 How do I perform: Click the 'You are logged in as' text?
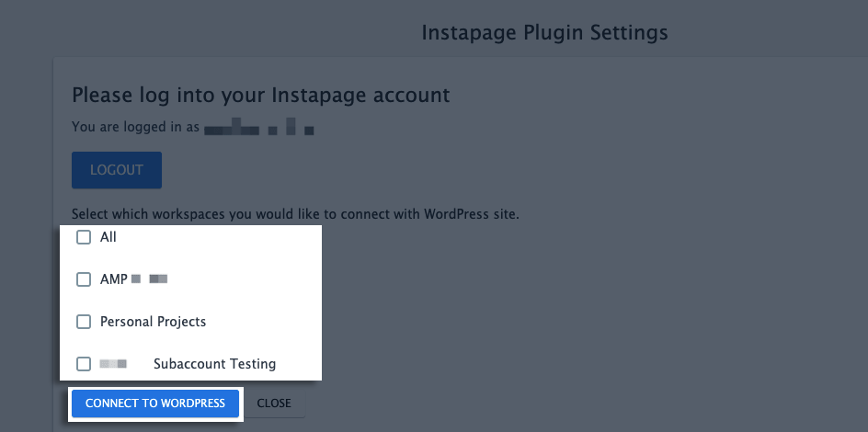point(135,128)
